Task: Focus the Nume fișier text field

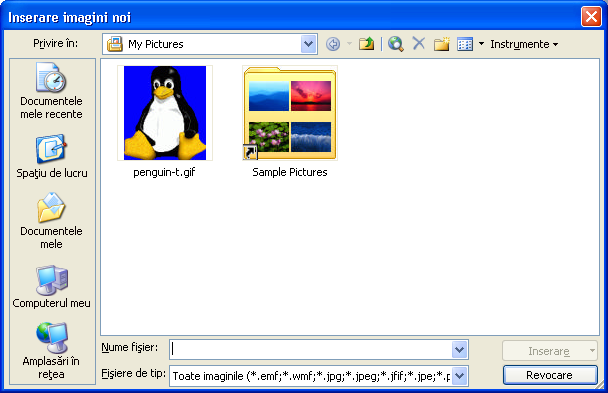Action: pos(311,350)
